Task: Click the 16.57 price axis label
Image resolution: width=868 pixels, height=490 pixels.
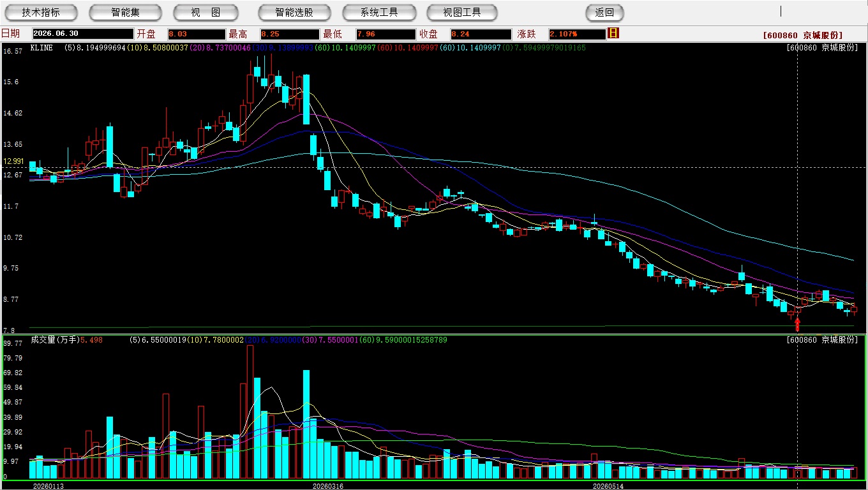Action: (13, 51)
